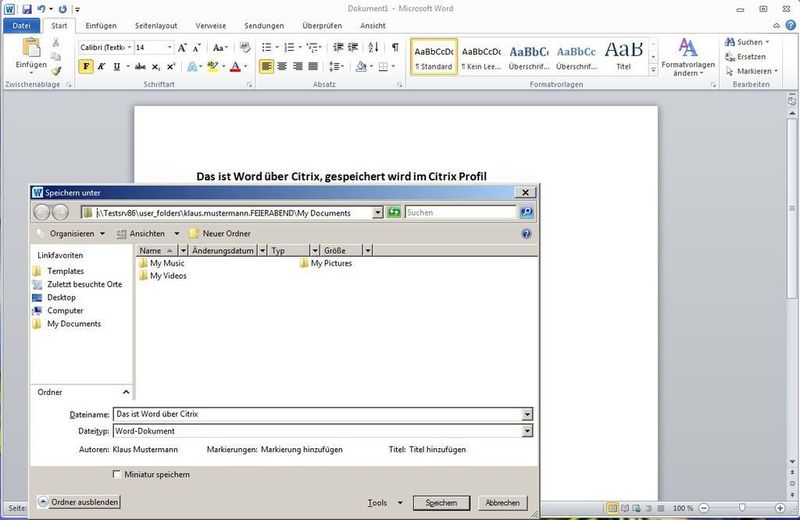Open the Dateiname dropdown arrow
800x520 pixels.
point(527,414)
